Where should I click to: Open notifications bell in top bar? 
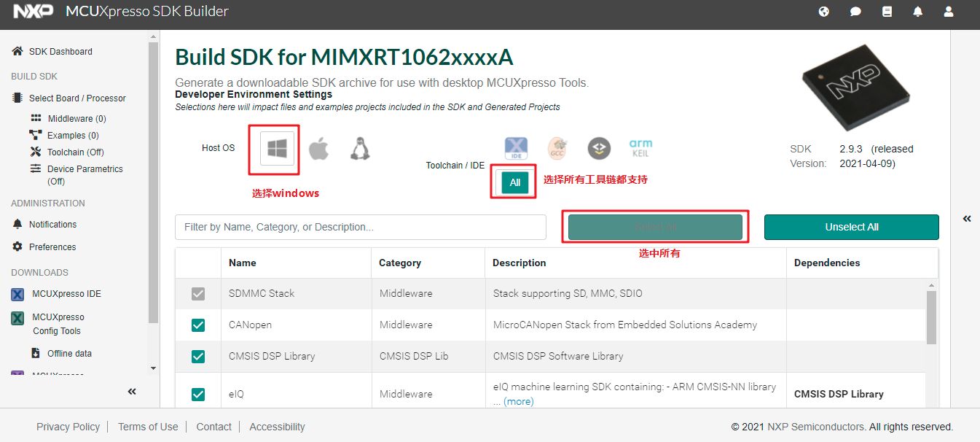click(918, 12)
